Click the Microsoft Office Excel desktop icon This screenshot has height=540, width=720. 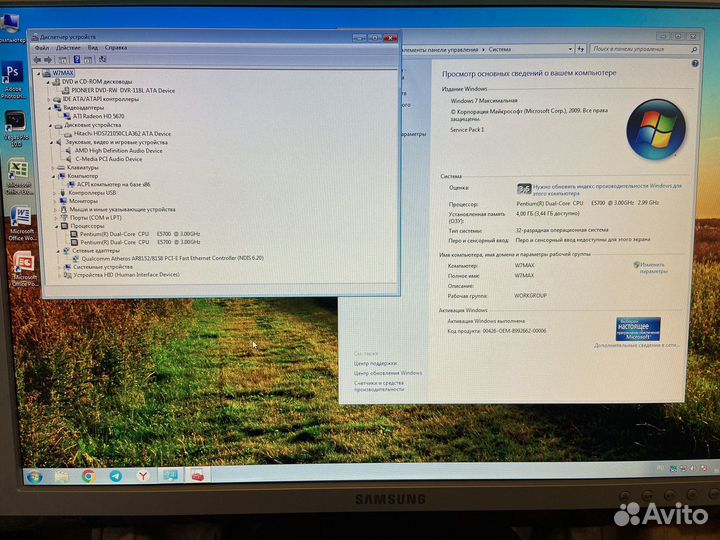tap(19, 177)
